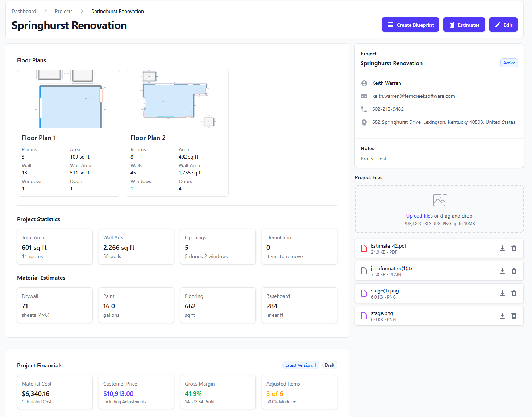Go to Dashboard breadcrumb link

point(24,11)
